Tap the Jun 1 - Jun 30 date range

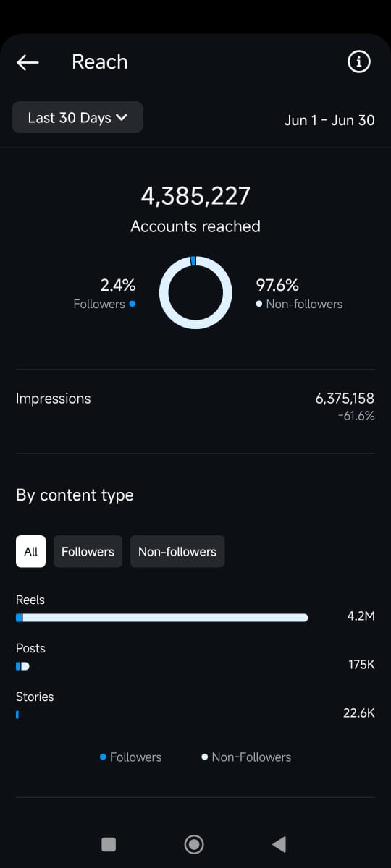pos(329,120)
